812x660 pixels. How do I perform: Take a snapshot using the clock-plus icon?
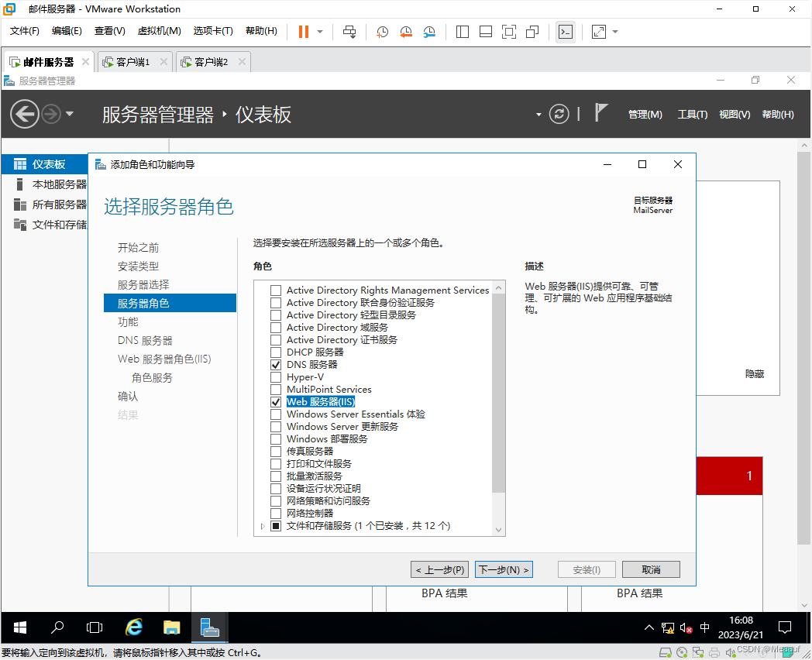click(382, 32)
